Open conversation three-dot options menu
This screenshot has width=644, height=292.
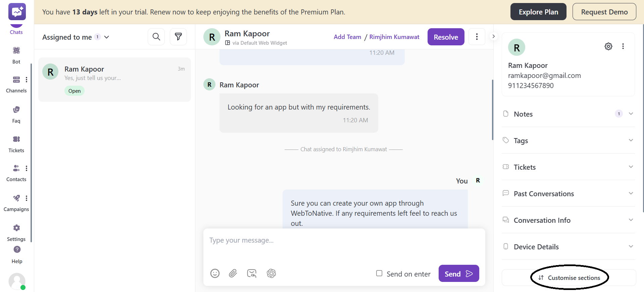pos(477,37)
